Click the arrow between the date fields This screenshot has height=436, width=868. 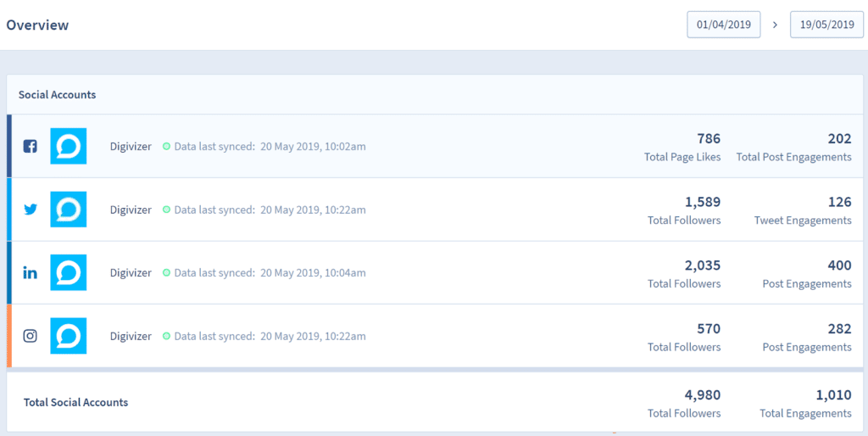pyautogui.click(x=776, y=25)
